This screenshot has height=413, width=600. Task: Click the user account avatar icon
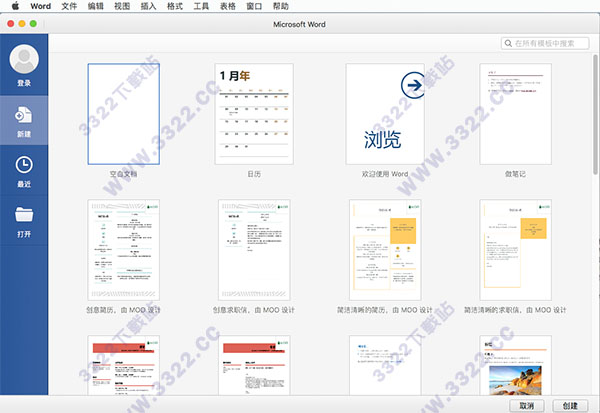[x=24, y=59]
